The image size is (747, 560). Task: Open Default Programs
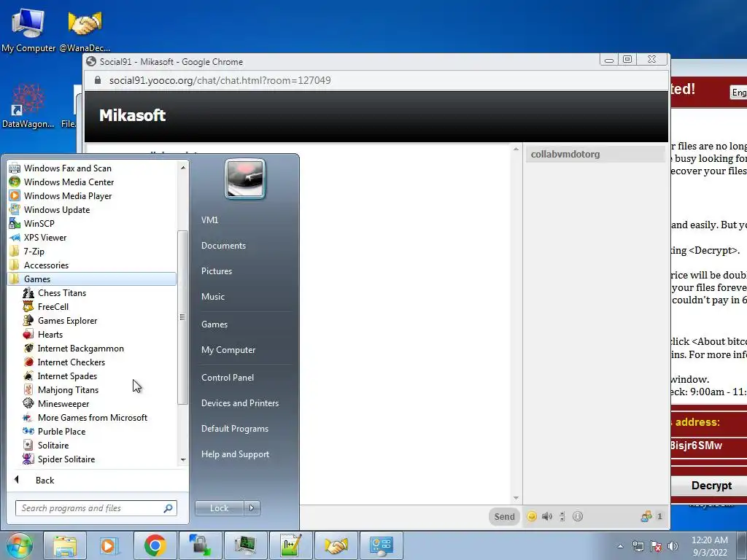point(235,429)
